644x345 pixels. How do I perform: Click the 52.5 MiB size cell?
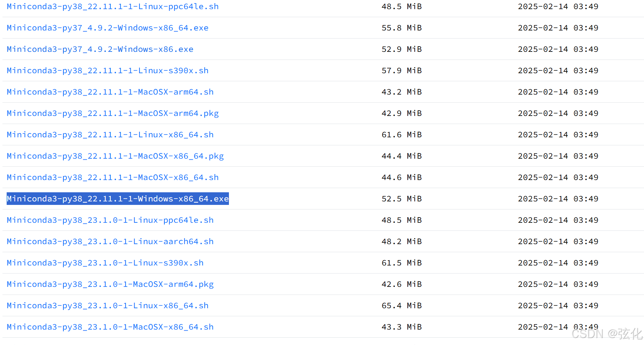[402, 199]
